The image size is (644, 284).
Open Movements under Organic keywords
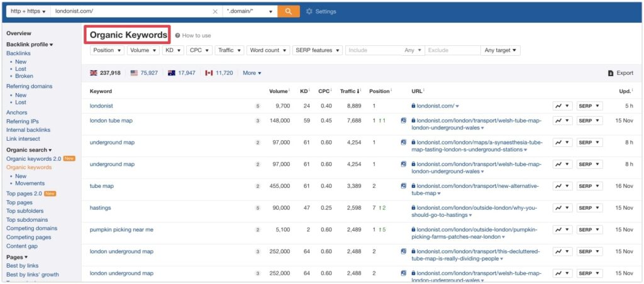click(x=30, y=183)
